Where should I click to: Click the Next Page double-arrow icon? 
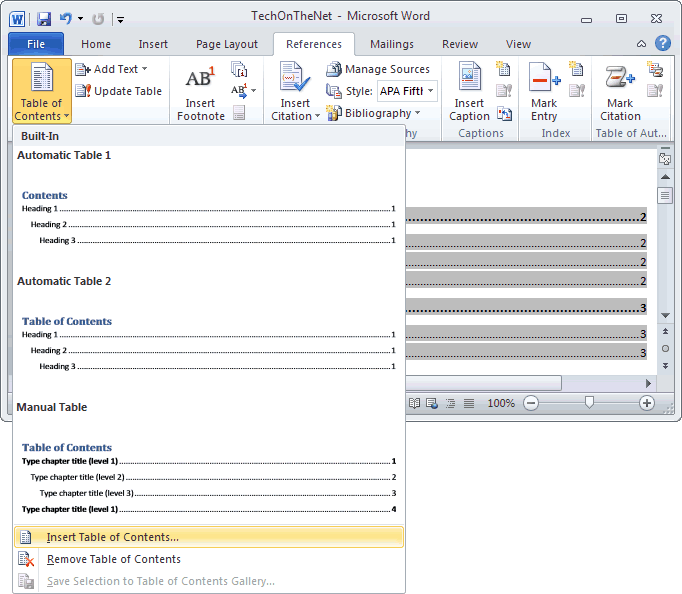[x=665, y=366]
